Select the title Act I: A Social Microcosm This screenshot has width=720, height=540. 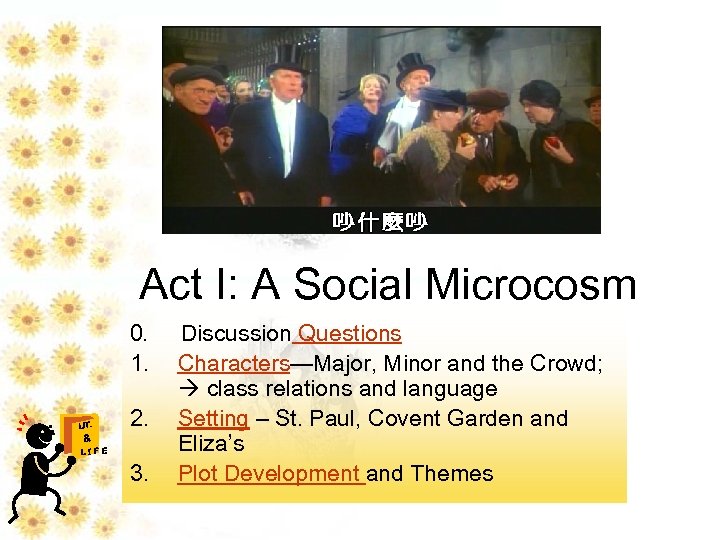(x=388, y=284)
